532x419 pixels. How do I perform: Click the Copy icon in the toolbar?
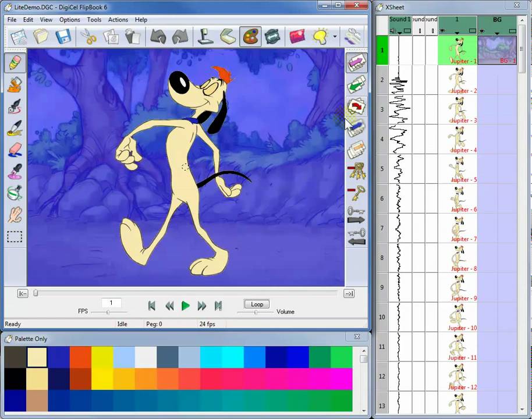pyautogui.click(x=111, y=37)
